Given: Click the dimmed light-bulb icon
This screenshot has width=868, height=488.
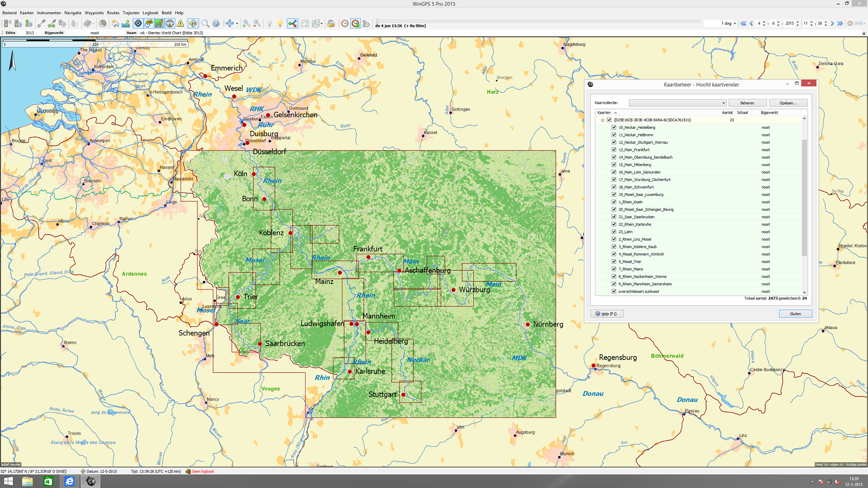Looking at the screenshot, I should coord(270,23).
